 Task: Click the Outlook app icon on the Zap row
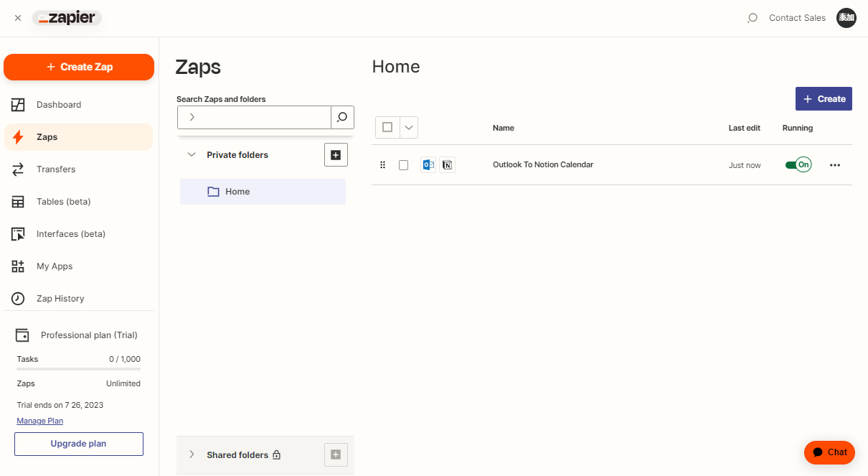click(428, 165)
